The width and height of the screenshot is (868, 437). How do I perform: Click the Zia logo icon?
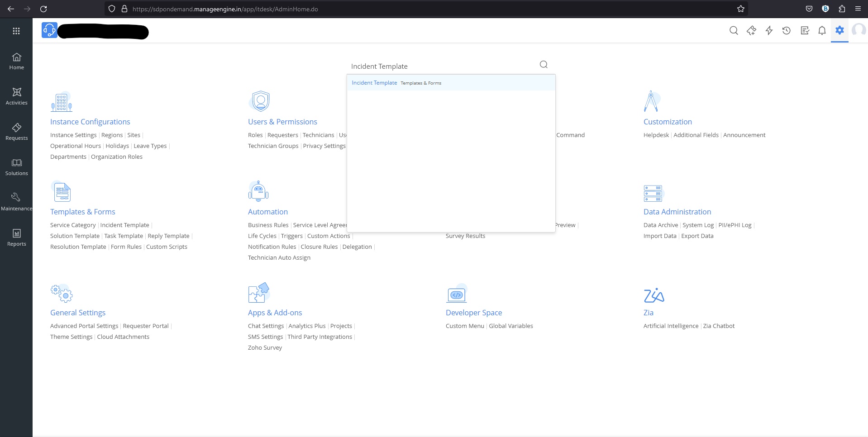point(653,295)
